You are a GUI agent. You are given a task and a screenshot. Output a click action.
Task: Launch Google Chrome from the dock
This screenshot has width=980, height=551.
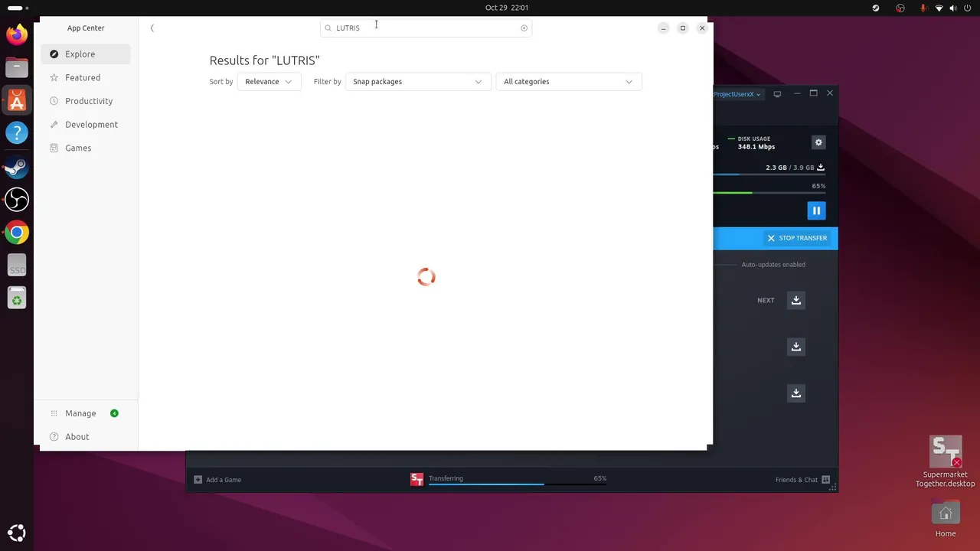point(17,233)
